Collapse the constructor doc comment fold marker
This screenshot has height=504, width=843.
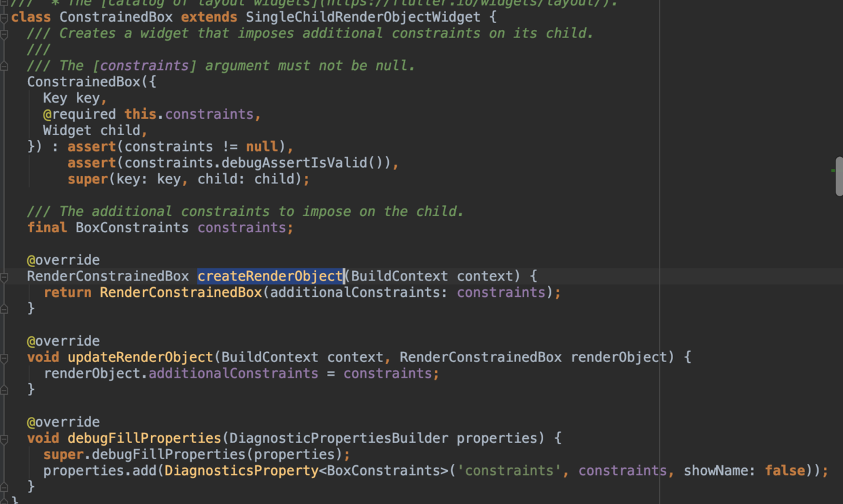pos(3,33)
